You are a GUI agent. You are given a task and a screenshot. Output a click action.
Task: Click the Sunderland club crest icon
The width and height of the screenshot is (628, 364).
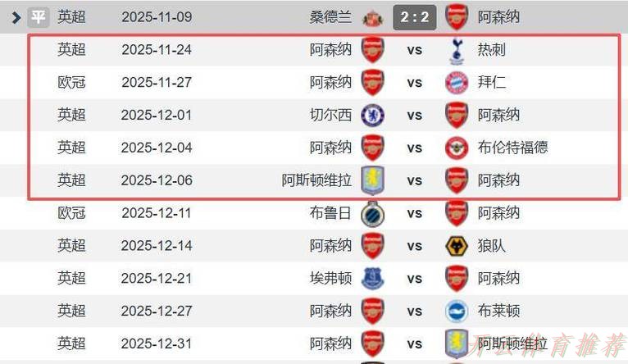point(373,16)
